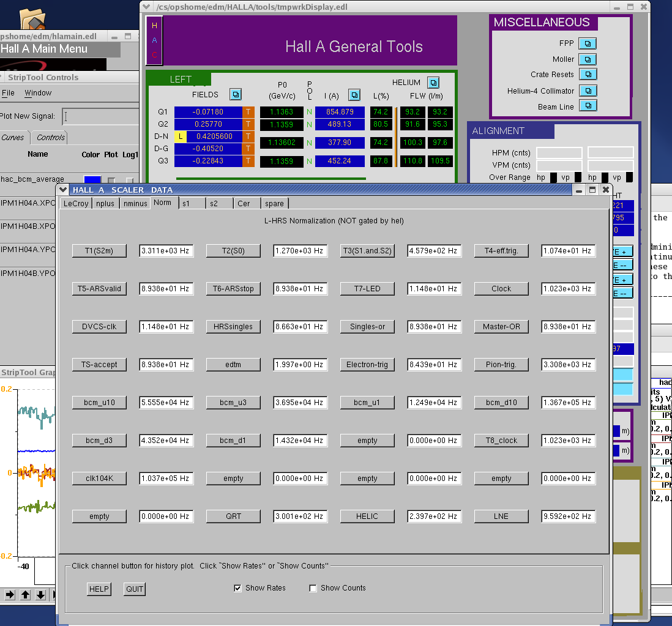Select the s1 tab
The image size is (672, 626).
(x=192, y=204)
